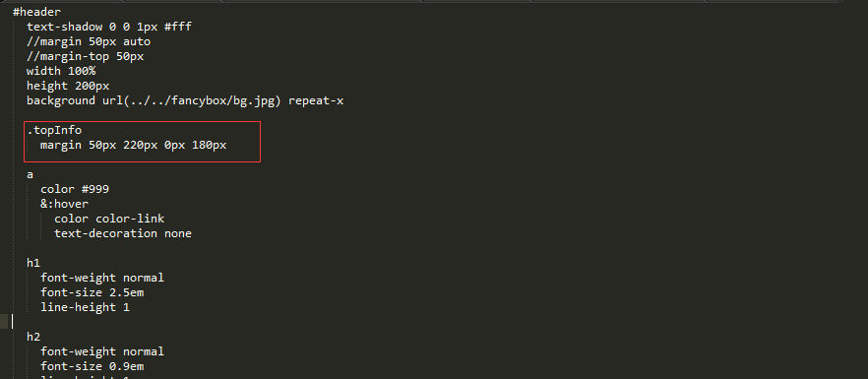Click the #header selector line

click(x=36, y=12)
